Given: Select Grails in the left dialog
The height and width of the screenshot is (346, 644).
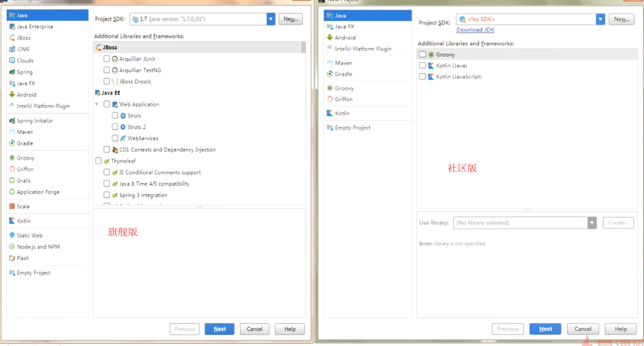Looking at the screenshot, I should [23, 180].
